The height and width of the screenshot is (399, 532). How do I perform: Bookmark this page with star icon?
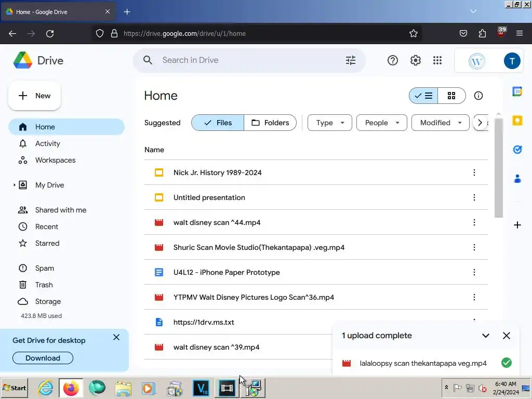tap(413, 33)
